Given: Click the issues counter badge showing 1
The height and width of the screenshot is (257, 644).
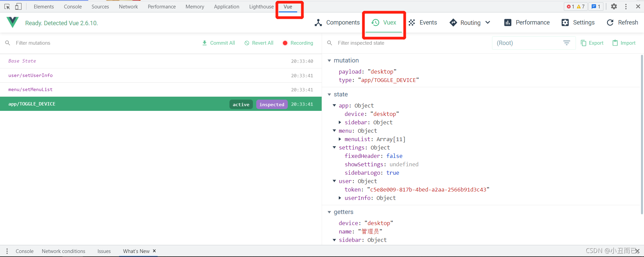Looking at the screenshot, I should (x=596, y=6).
